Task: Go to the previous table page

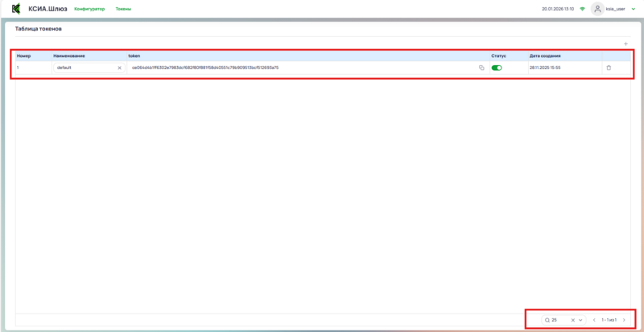Action: click(594, 320)
